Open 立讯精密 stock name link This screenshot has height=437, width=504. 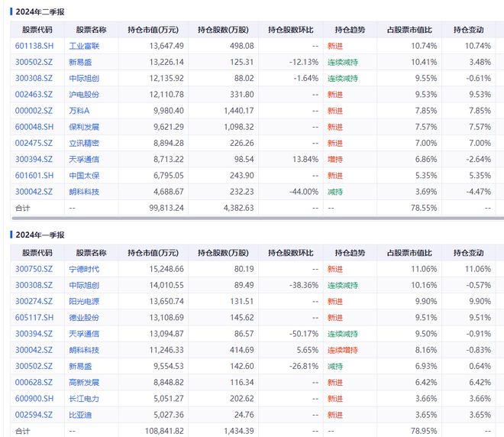tap(84, 143)
